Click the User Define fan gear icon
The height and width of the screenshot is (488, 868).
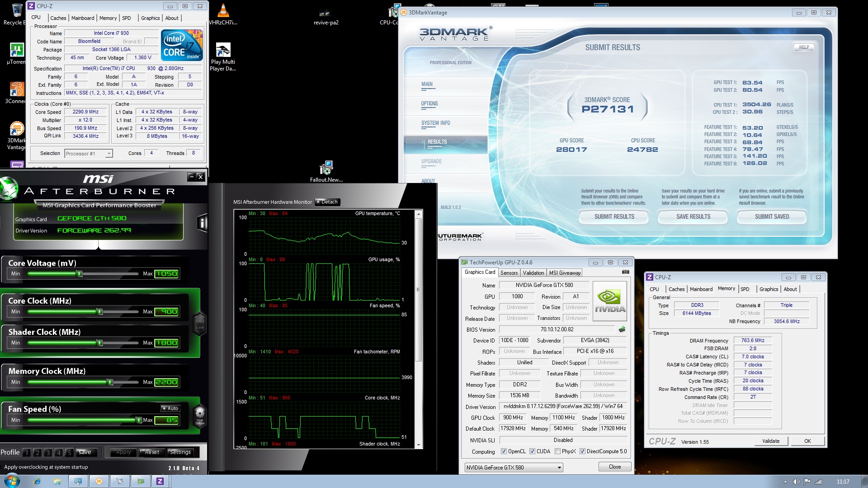(200, 414)
